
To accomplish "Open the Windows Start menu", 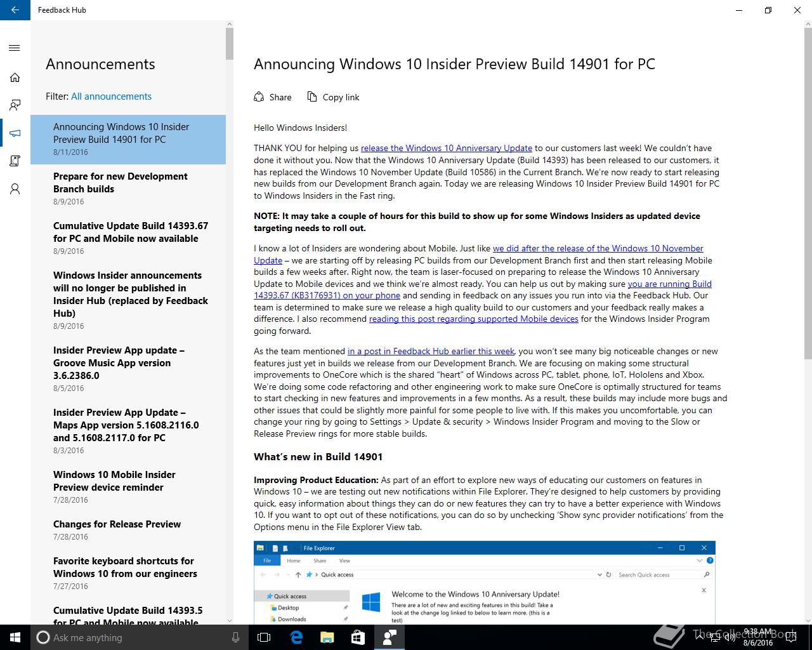I will pyautogui.click(x=15, y=637).
